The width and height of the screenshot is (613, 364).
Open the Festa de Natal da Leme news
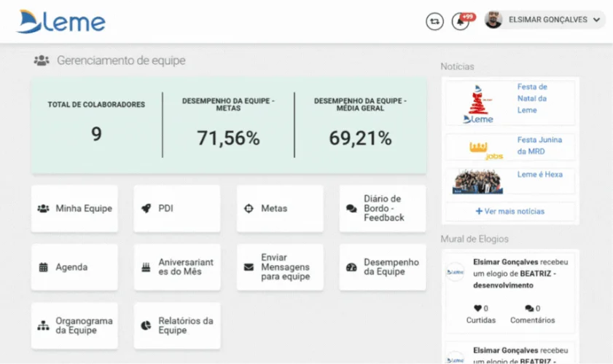[532, 98]
